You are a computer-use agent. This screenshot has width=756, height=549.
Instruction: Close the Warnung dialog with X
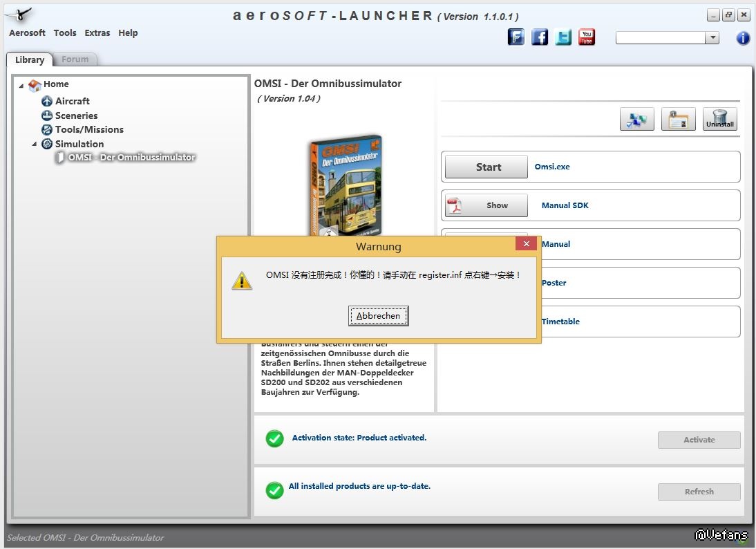[526, 243]
